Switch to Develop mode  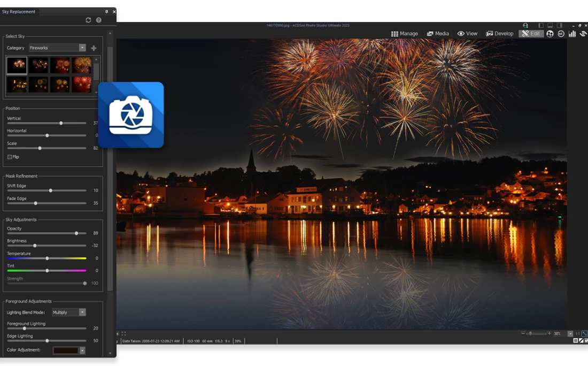(x=499, y=34)
